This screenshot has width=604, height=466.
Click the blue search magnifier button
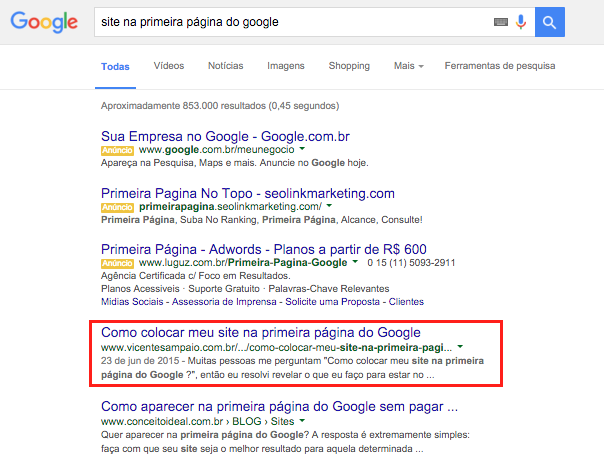[550, 22]
